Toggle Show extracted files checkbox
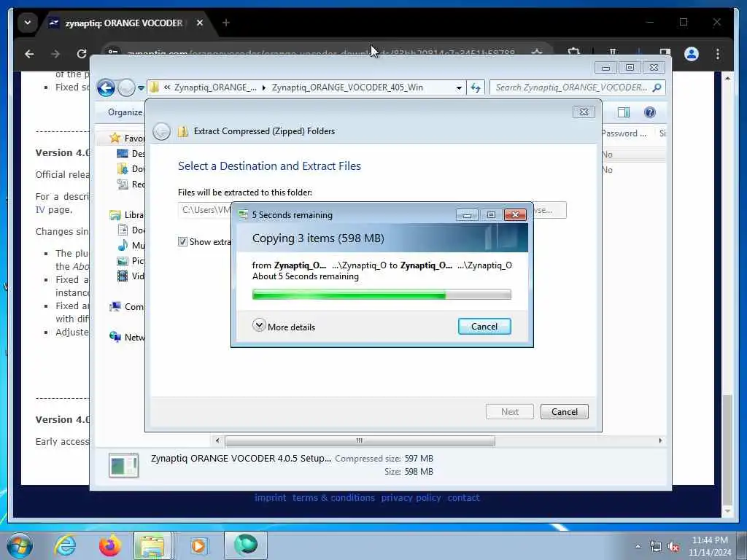The image size is (747, 560). pos(182,241)
